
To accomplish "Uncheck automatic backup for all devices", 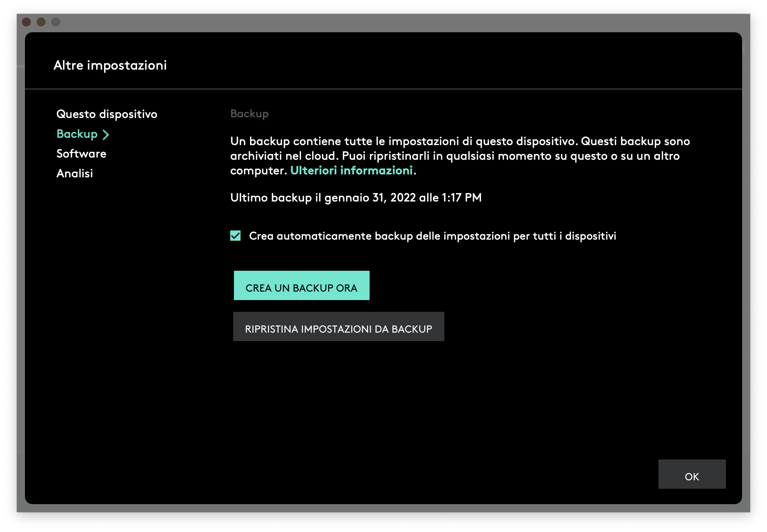I will (235, 236).
